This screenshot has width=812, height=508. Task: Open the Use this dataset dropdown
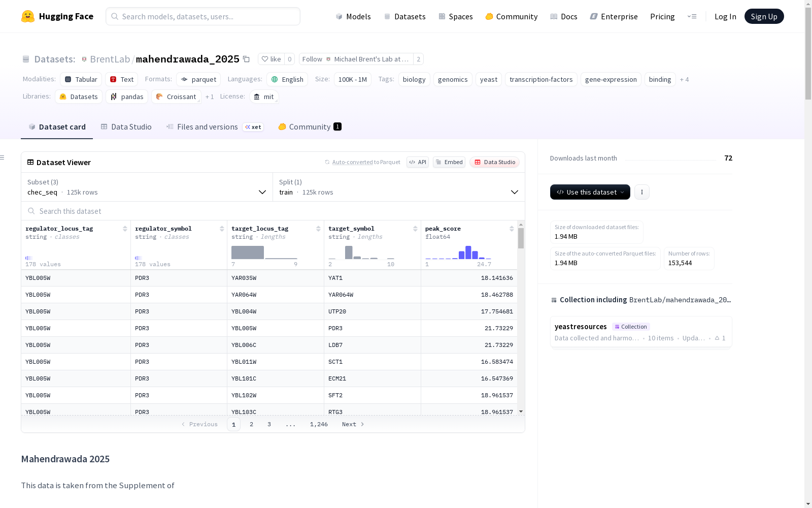(590, 192)
